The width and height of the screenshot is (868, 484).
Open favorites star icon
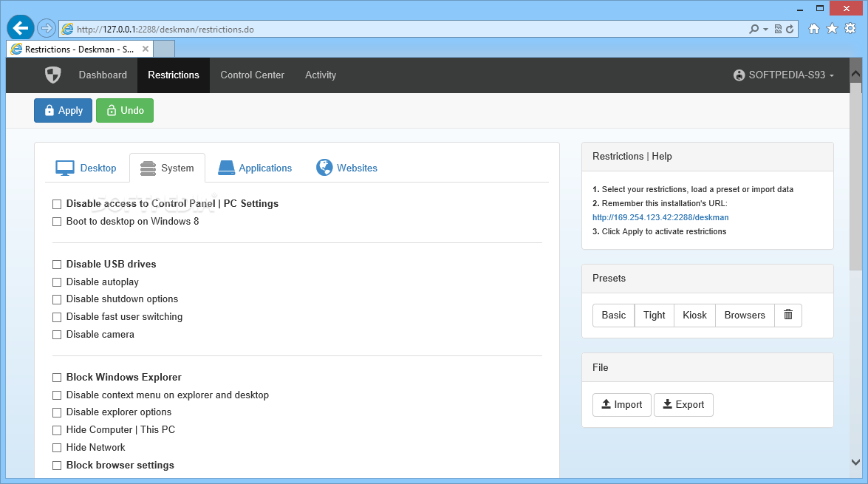(832, 29)
